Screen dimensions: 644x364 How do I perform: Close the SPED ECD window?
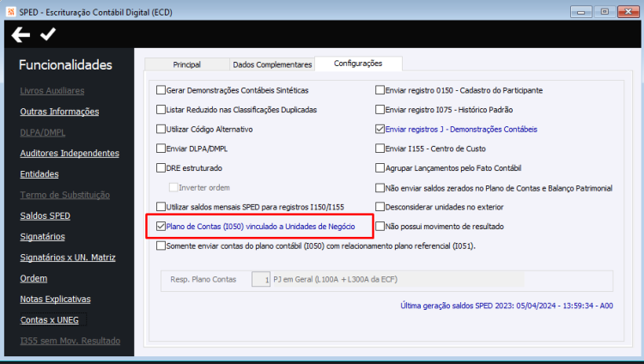click(629, 12)
